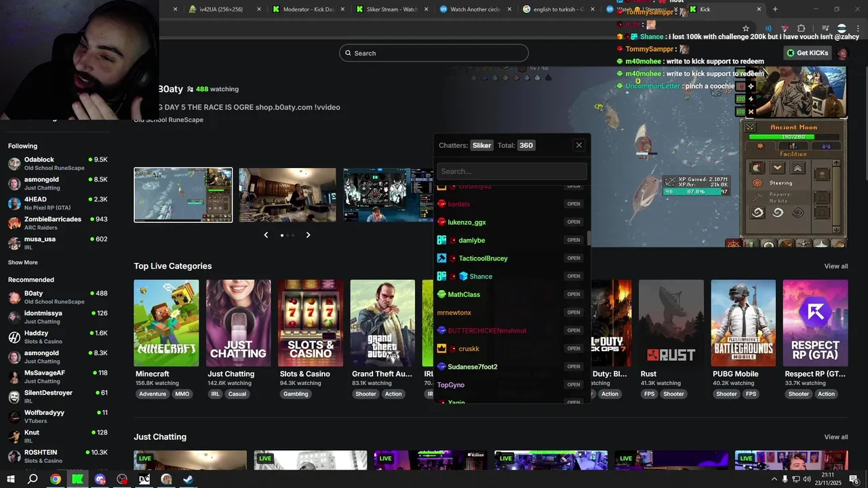The image size is (868, 488).
Task: View all Top Live Categories
Action: pos(836,266)
